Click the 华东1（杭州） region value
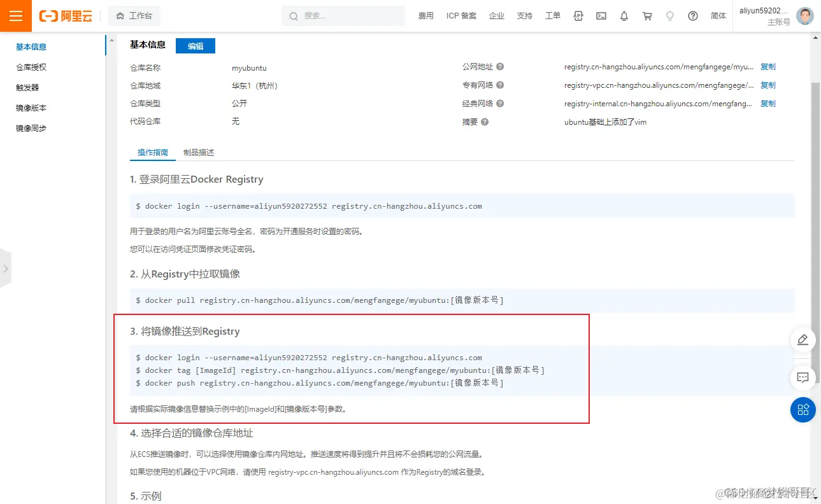 click(255, 85)
